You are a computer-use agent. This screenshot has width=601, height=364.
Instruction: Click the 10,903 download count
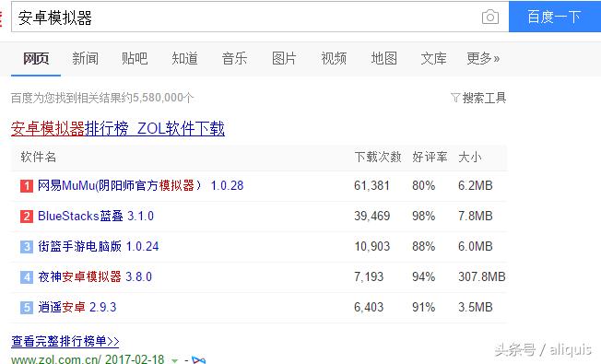click(x=372, y=246)
